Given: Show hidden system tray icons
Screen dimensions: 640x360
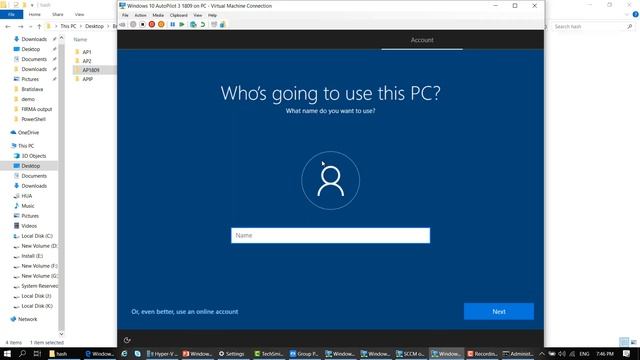Looking at the screenshot, I should click(542, 353).
